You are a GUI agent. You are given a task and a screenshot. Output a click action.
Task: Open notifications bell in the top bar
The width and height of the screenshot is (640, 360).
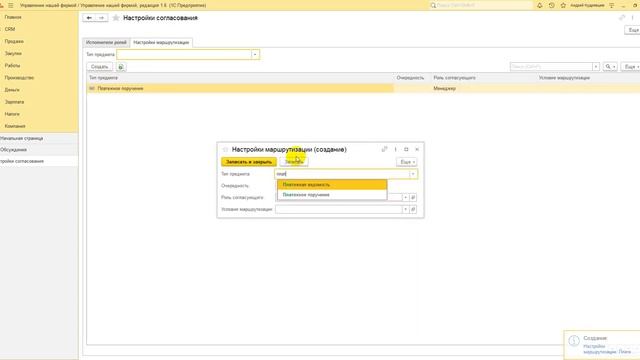point(540,5)
